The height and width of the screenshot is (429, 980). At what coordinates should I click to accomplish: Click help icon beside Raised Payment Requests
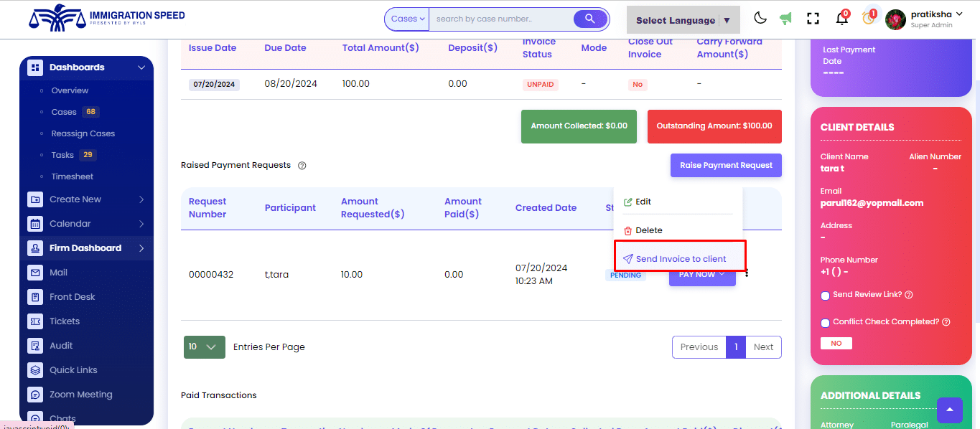click(x=302, y=166)
